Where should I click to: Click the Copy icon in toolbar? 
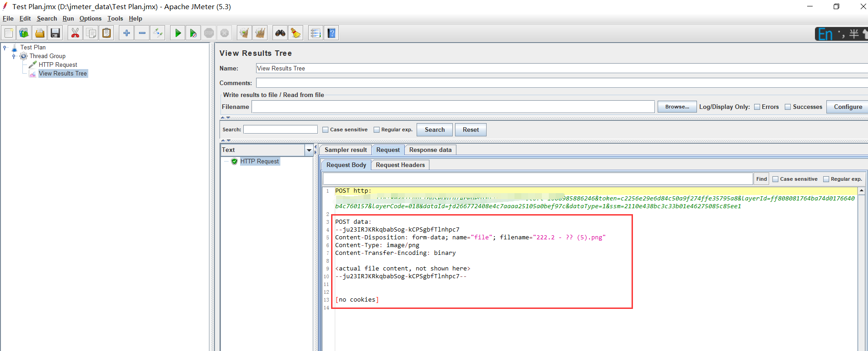(x=91, y=33)
